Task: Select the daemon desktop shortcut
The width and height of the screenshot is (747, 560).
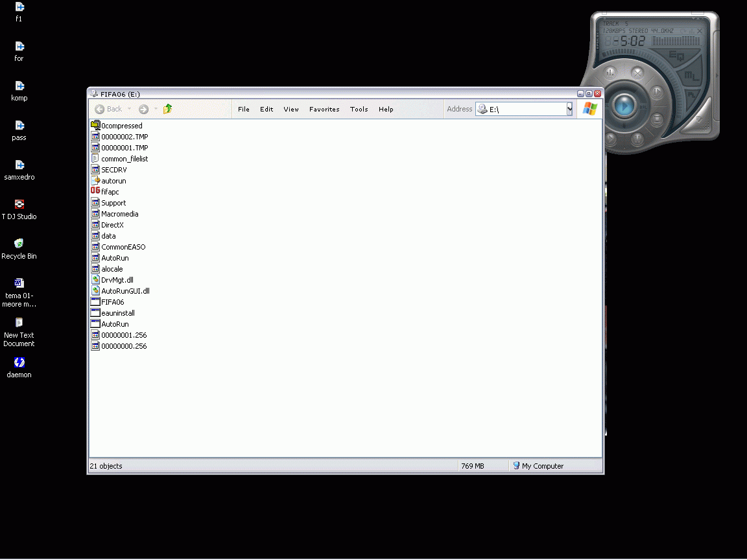Action: point(19,362)
